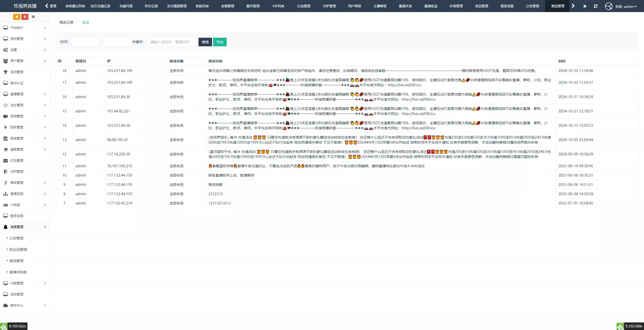Screen dimensions: 644x330
Task: Focus the keyword search input field
Action: pos(172,42)
